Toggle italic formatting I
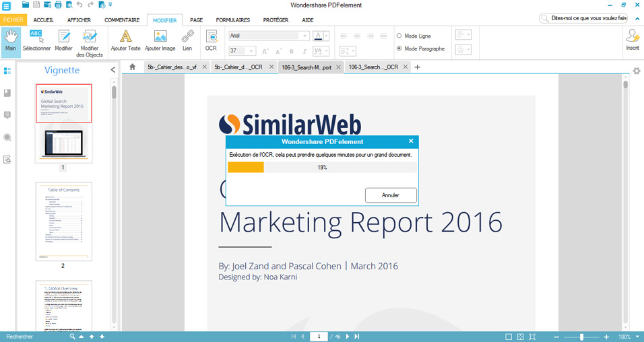The width and height of the screenshot is (644, 342). coord(304,51)
